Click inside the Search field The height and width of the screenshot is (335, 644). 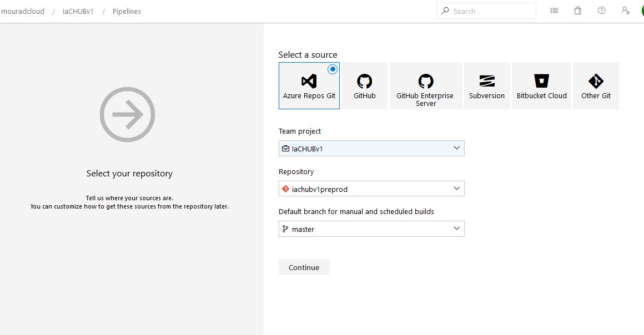tap(486, 11)
